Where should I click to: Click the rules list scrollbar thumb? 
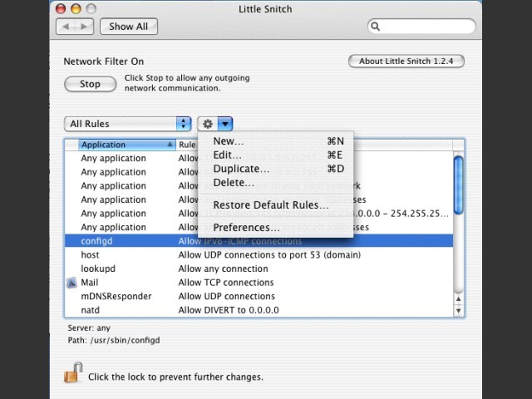[x=458, y=185]
